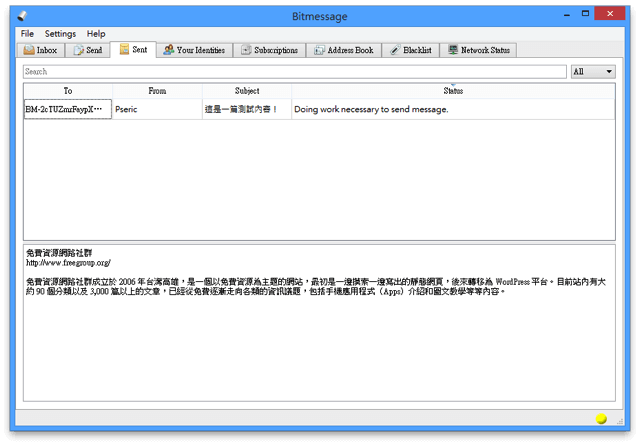Sort by the To column header

[68, 91]
